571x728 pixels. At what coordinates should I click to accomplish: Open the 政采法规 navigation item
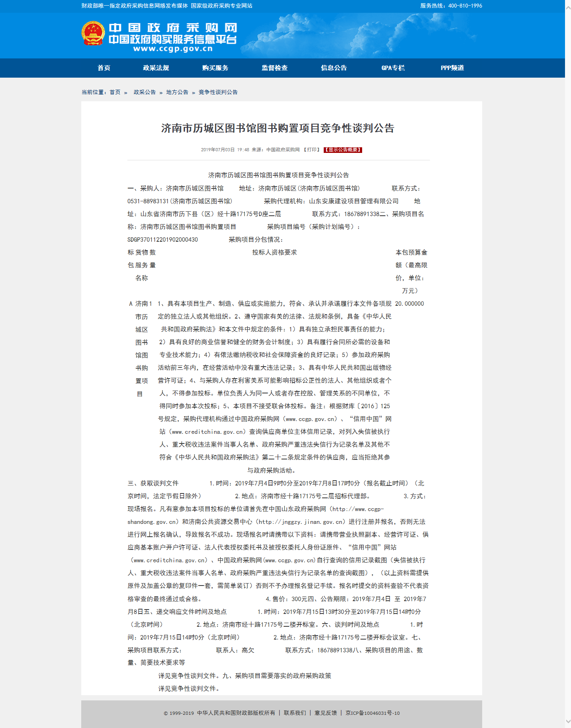156,68
